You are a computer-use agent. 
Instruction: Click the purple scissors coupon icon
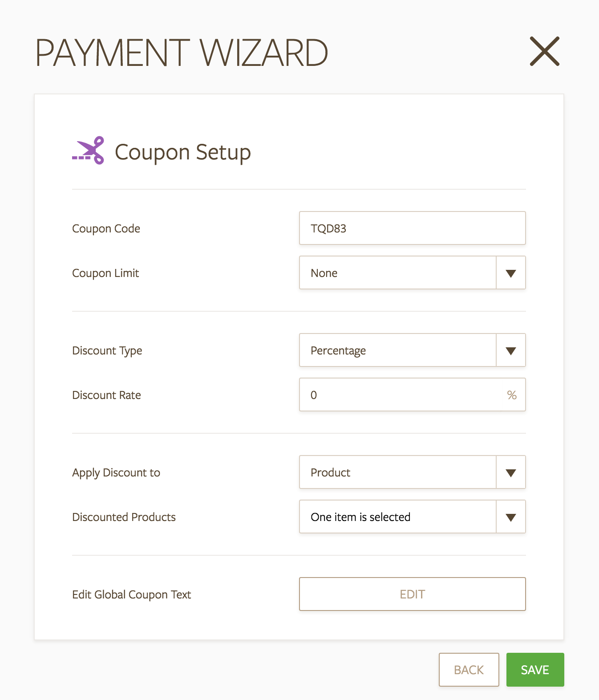pyautogui.click(x=88, y=151)
